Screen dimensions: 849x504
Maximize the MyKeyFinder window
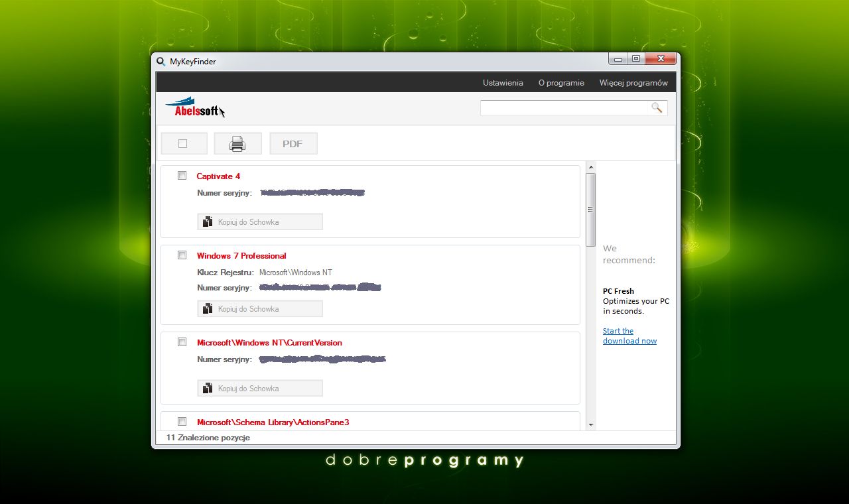(x=635, y=59)
